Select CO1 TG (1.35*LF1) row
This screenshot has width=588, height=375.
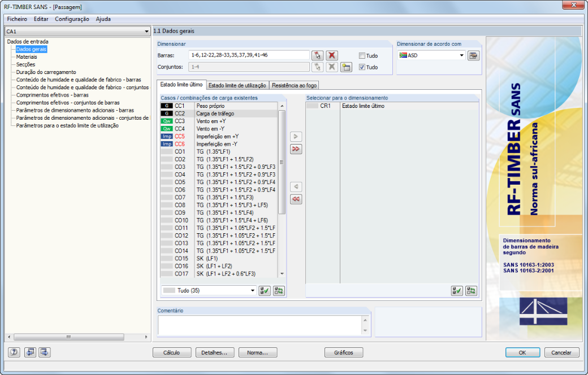point(219,152)
